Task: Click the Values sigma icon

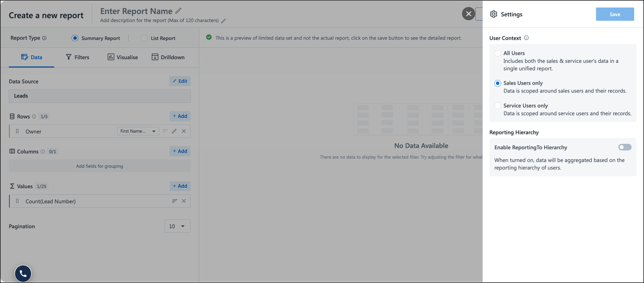Action: [12, 186]
